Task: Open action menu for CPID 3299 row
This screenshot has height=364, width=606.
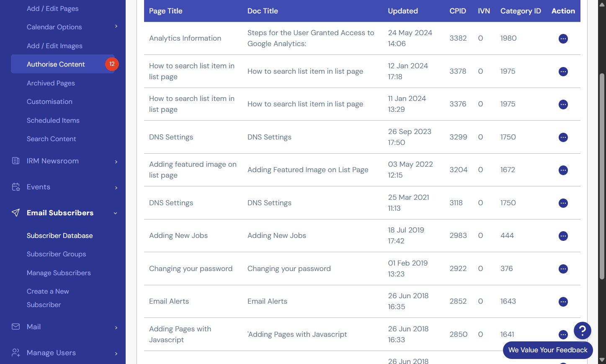Action: [x=563, y=137]
